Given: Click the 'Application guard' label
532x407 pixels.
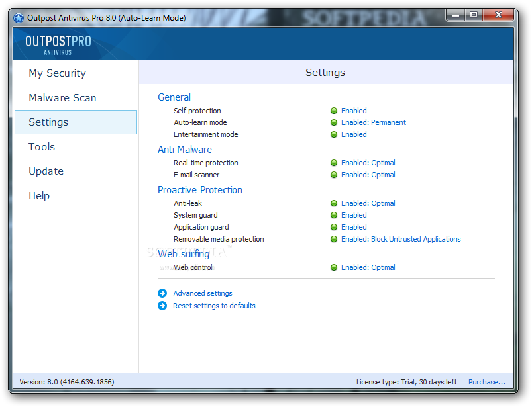Looking at the screenshot, I should pos(201,227).
